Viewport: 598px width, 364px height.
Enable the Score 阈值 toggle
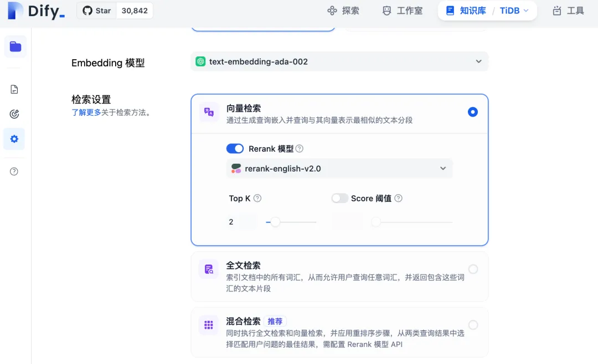coord(339,198)
